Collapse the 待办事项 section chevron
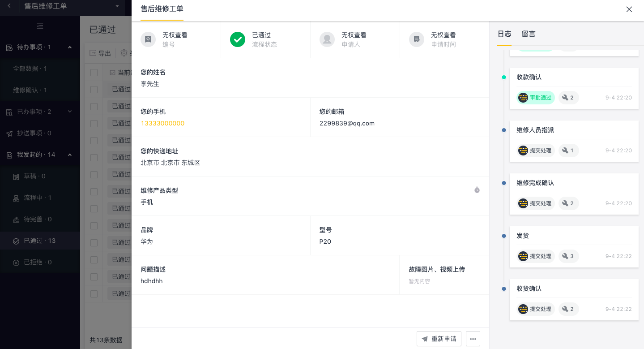 [x=70, y=47]
